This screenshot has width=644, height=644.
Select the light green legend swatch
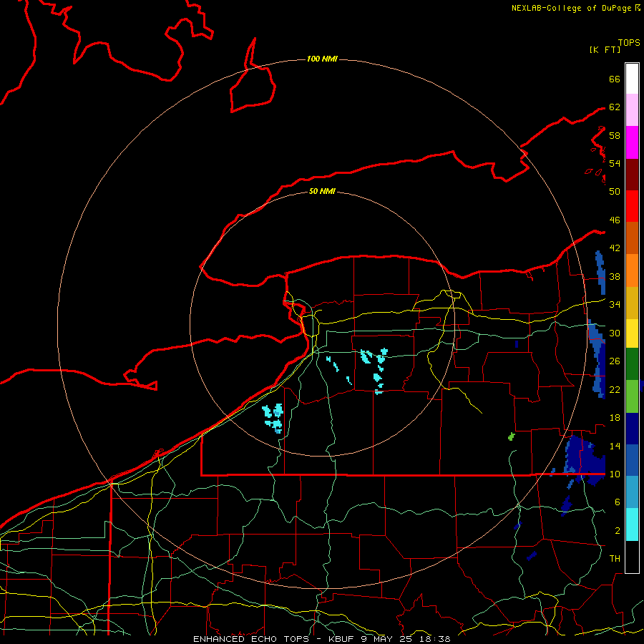[632, 396]
